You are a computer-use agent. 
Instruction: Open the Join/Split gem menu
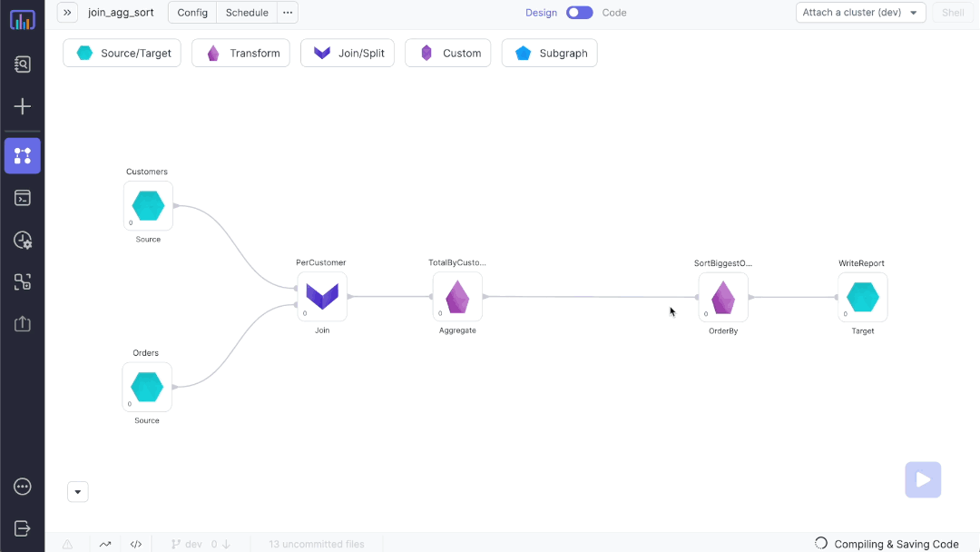click(x=348, y=54)
